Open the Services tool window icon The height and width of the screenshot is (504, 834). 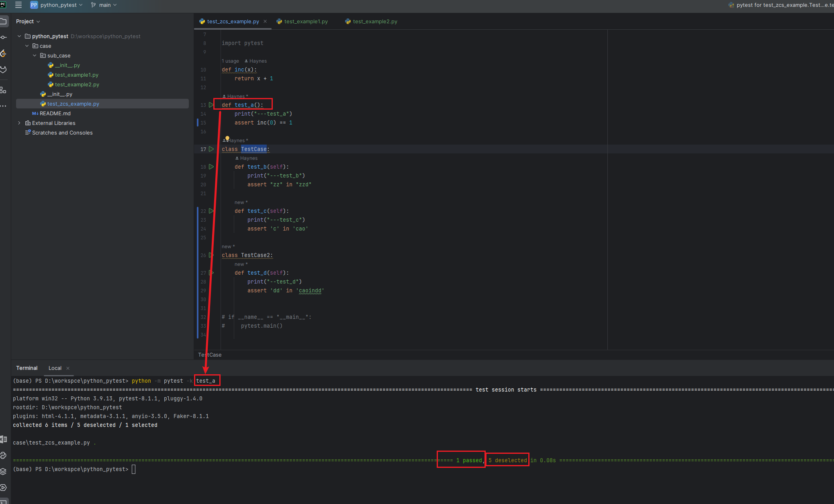point(3,488)
